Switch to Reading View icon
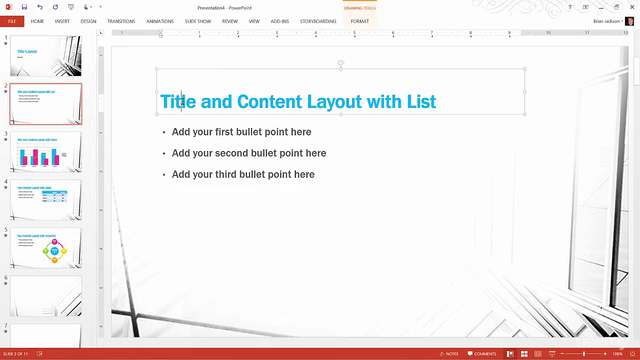 pos(538,354)
